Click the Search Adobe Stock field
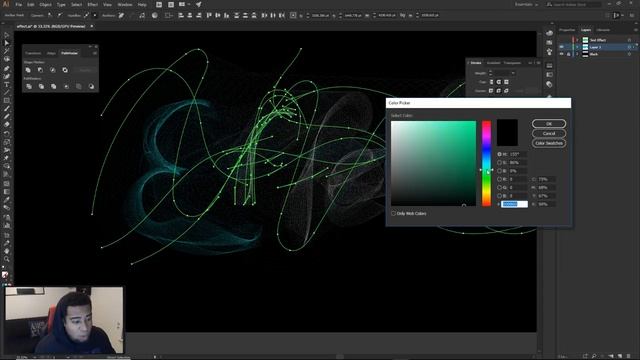 point(573,4)
